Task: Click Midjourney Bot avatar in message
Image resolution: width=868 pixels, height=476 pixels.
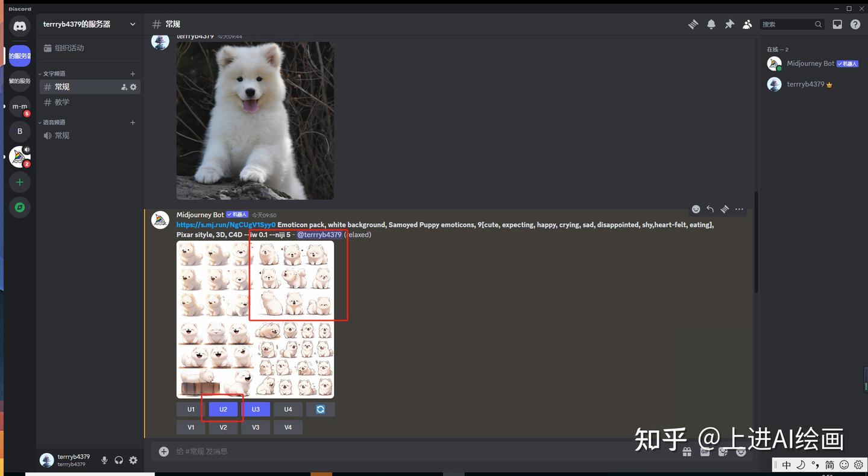Action: 160,220
